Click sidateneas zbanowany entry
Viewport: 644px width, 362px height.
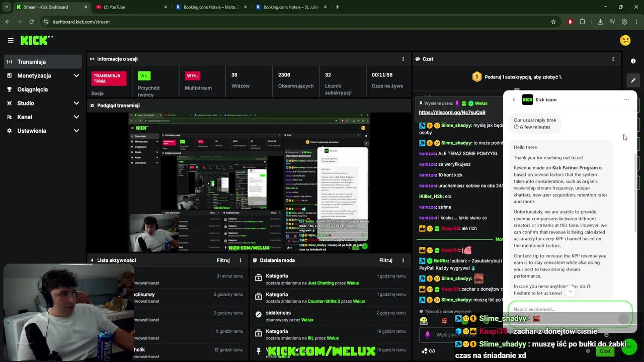tap(330, 316)
